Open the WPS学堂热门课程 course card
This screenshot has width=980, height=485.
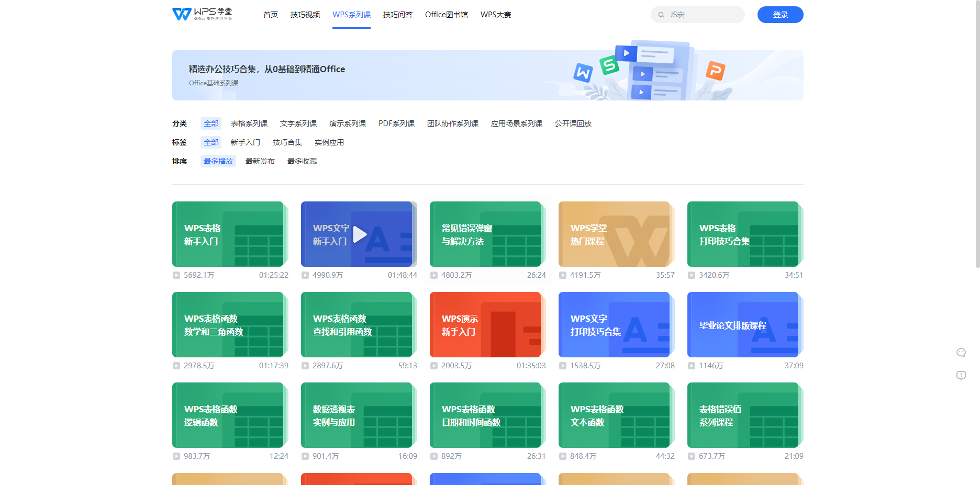617,234
